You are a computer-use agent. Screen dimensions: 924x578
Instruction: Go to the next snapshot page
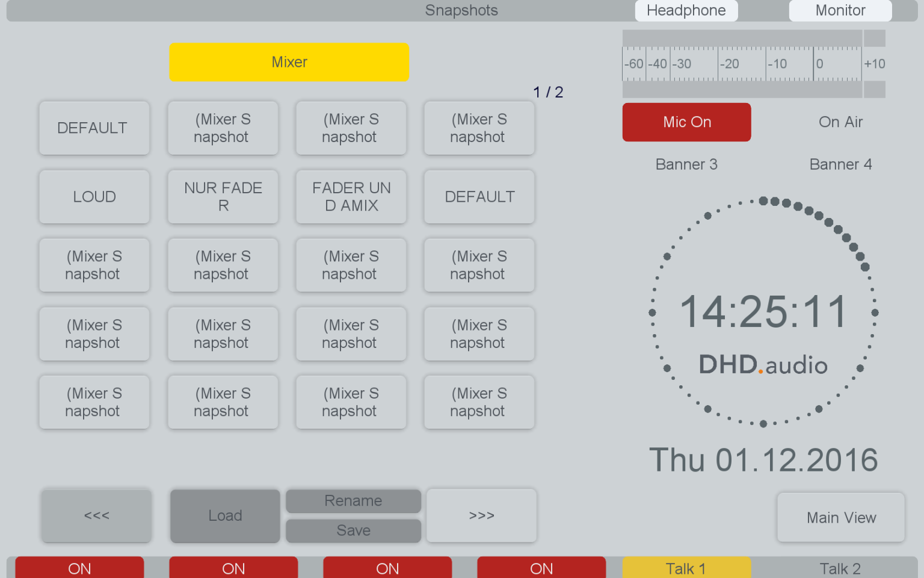pos(481,516)
